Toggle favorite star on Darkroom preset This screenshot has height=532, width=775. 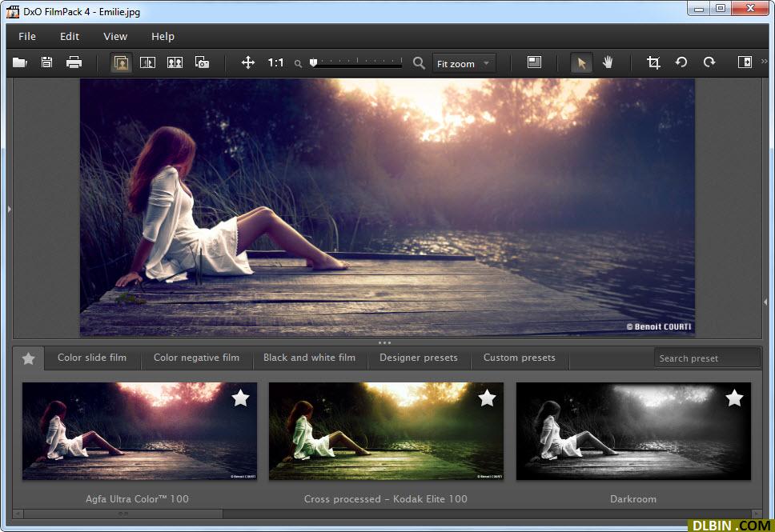click(733, 398)
